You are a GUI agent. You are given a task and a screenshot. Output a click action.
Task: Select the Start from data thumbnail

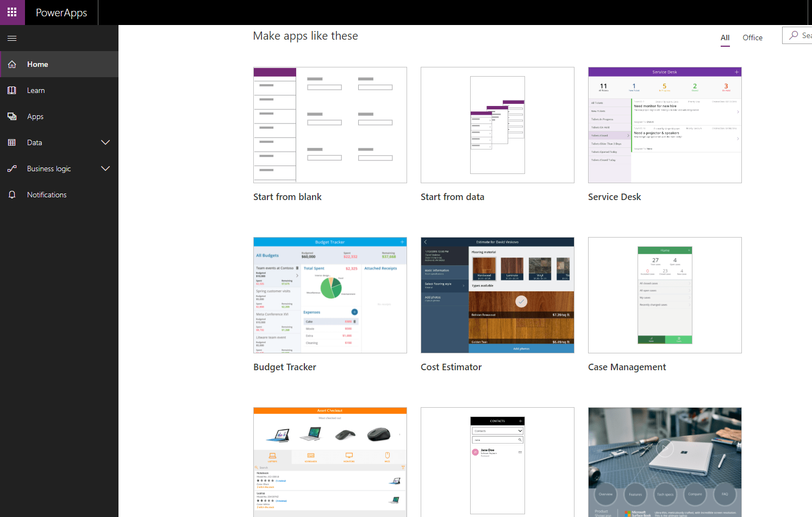click(497, 125)
